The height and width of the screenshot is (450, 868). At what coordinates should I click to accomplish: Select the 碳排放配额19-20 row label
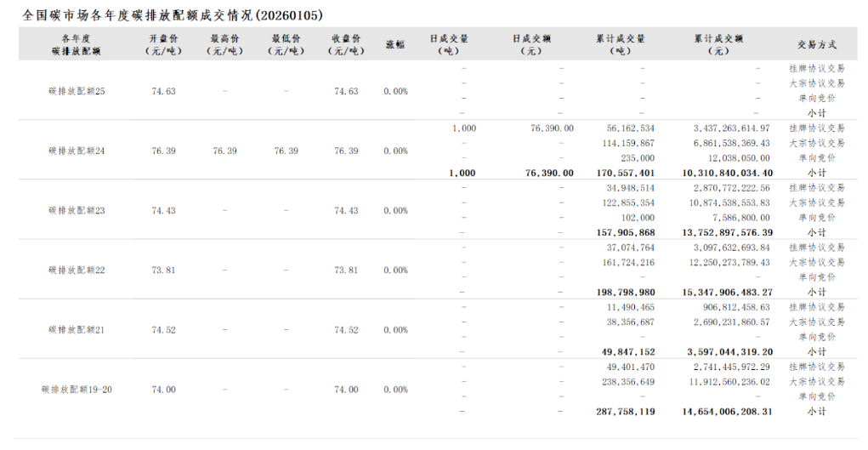tap(77, 389)
